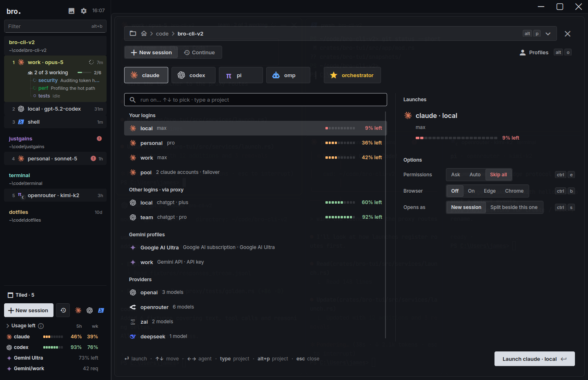Click the deepseek whale icon in Providers
The height and width of the screenshot is (380, 588).
pos(133,336)
